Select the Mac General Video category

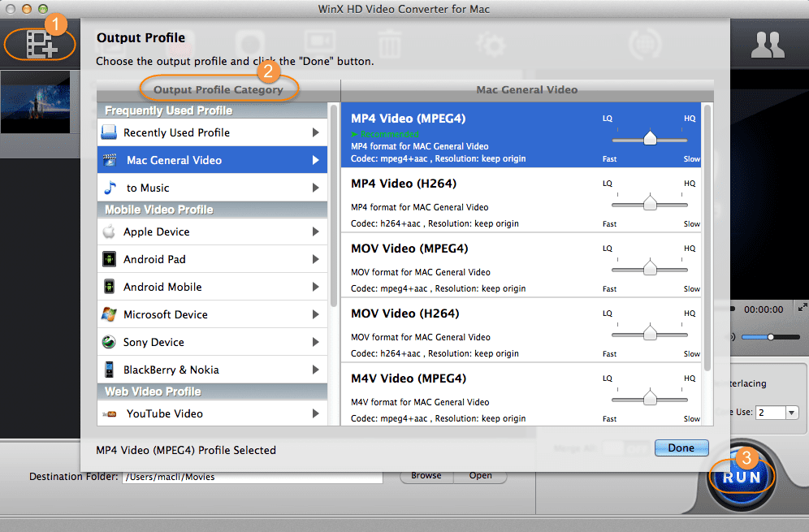[x=174, y=160]
